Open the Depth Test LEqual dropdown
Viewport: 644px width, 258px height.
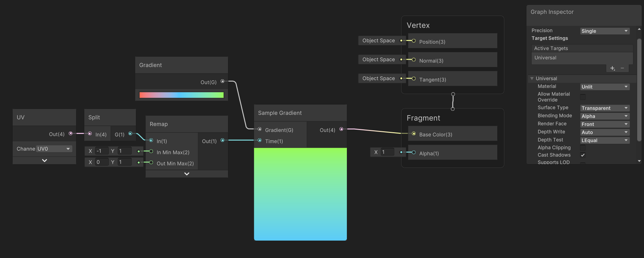pyautogui.click(x=605, y=140)
